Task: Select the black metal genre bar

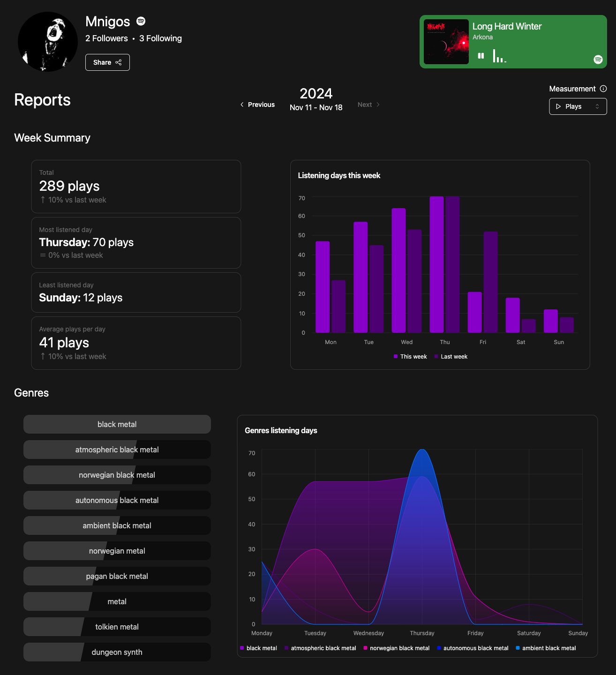Action: tap(117, 424)
